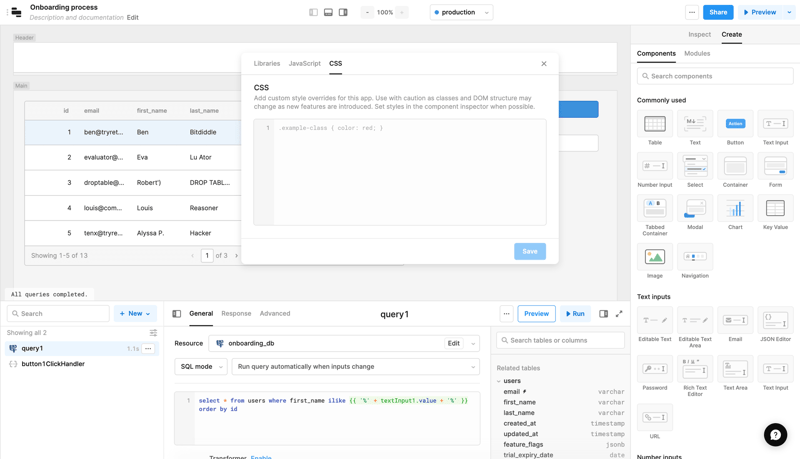Switch to the Inspect tab
The height and width of the screenshot is (459, 800).
pos(699,34)
